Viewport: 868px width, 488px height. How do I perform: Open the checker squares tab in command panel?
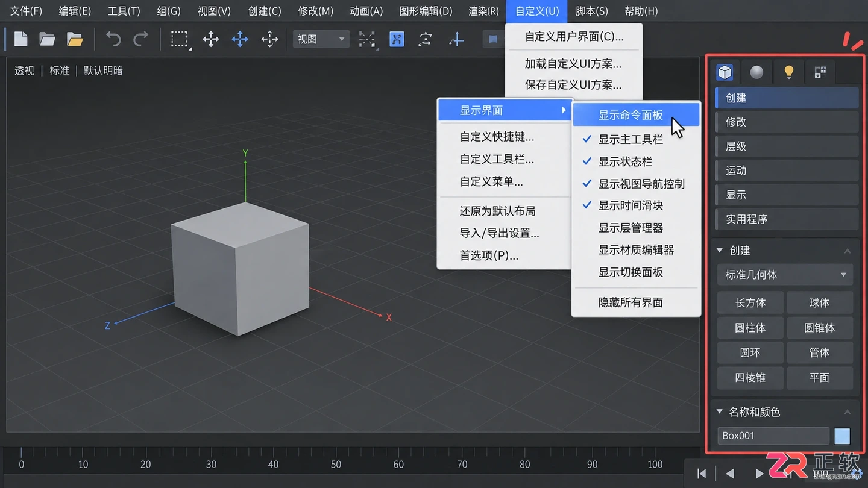[820, 72]
